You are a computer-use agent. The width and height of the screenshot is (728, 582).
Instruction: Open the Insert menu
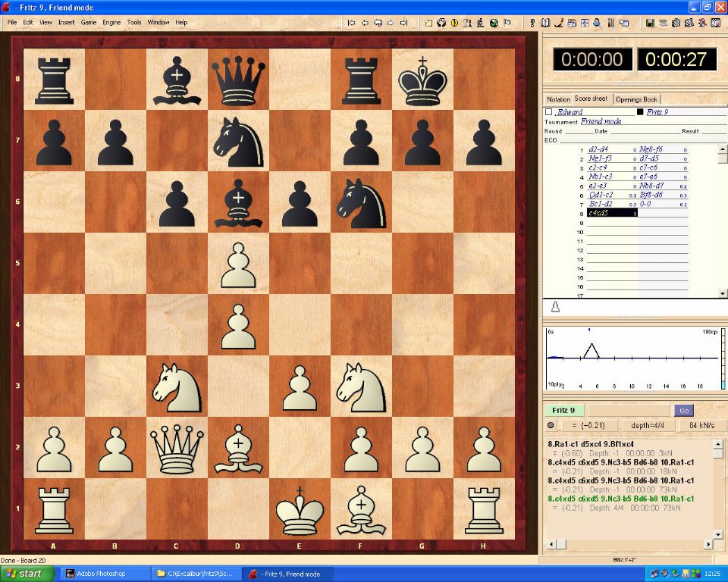click(67, 22)
